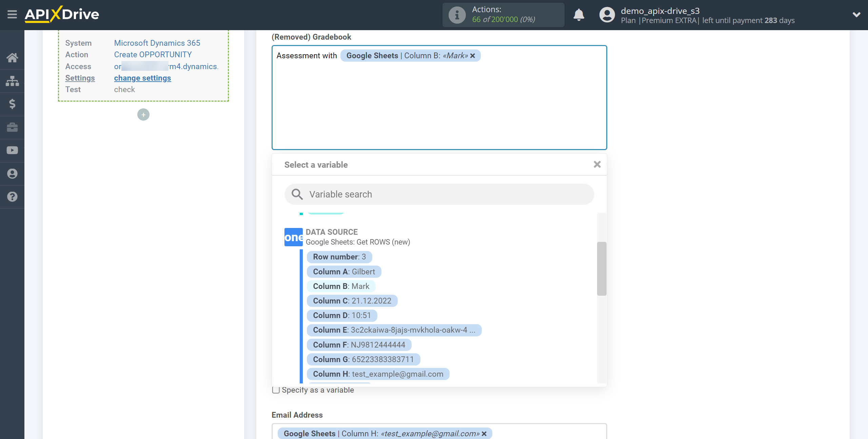Select variable Column B: Mark
This screenshot has width=868, height=439.
[x=341, y=286]
